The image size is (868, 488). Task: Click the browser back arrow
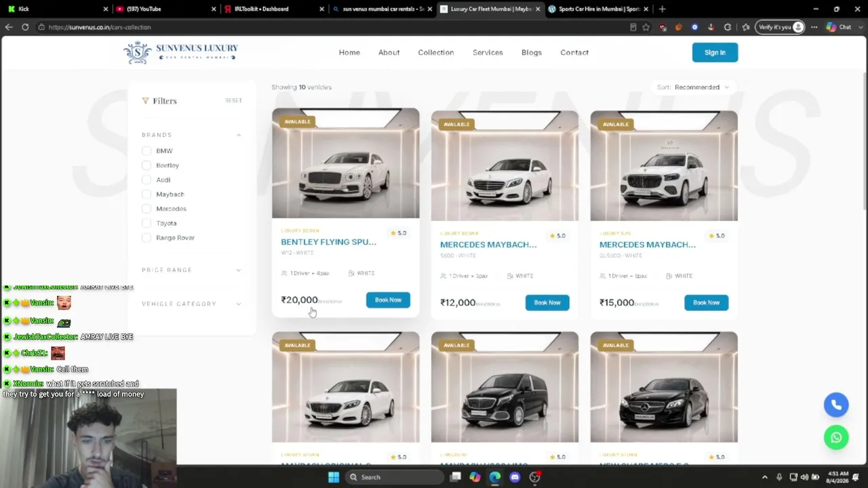pyautogui.click(x=9, y=27)
